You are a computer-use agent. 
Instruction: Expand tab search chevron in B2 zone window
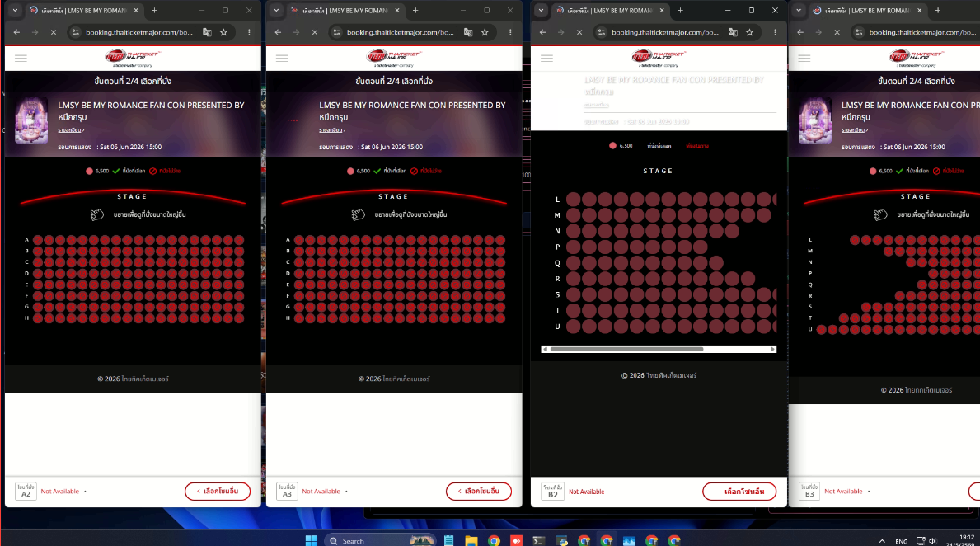click(541, 11)
